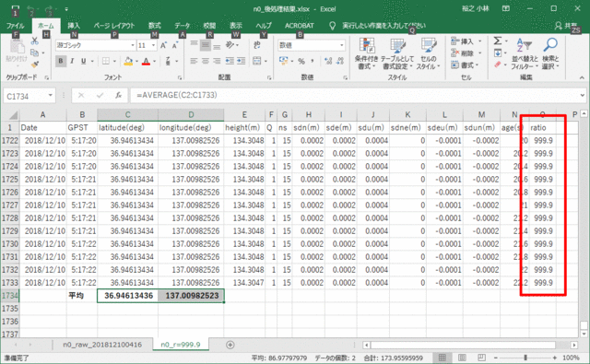The image size is (590, 364).
Task: Switch to sheet n0_raw_201812100416
Action: coord(102,345)
